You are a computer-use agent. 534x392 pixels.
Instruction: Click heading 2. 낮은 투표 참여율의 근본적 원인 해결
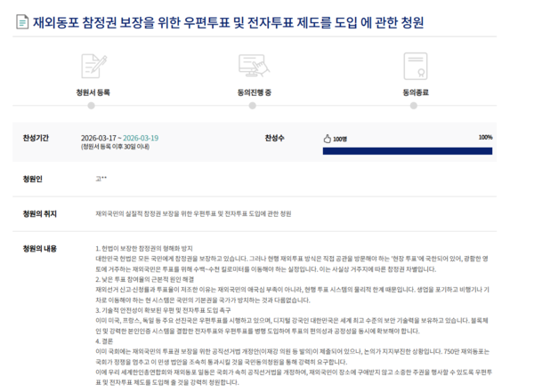tap(145, 279)
